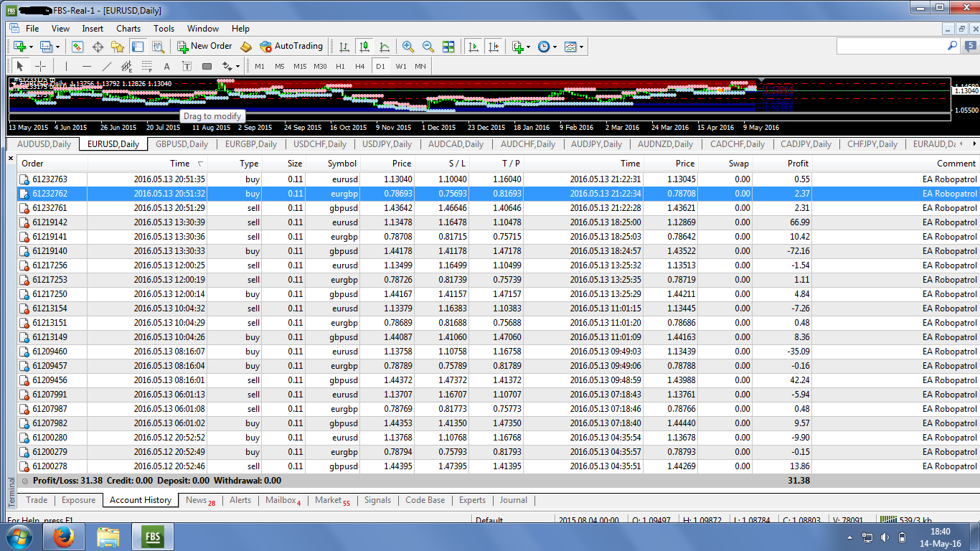Click the toolbar search input field

click(891, 46)
